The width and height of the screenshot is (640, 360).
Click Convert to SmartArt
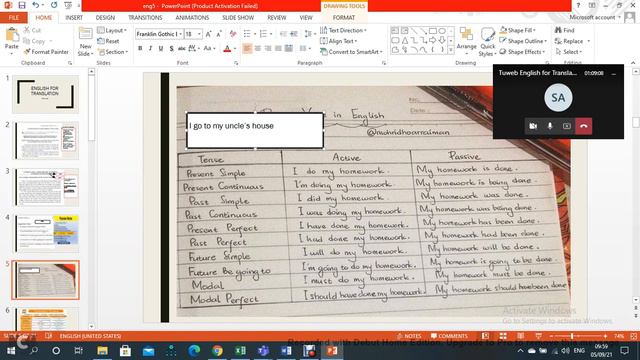click(351, 52)
